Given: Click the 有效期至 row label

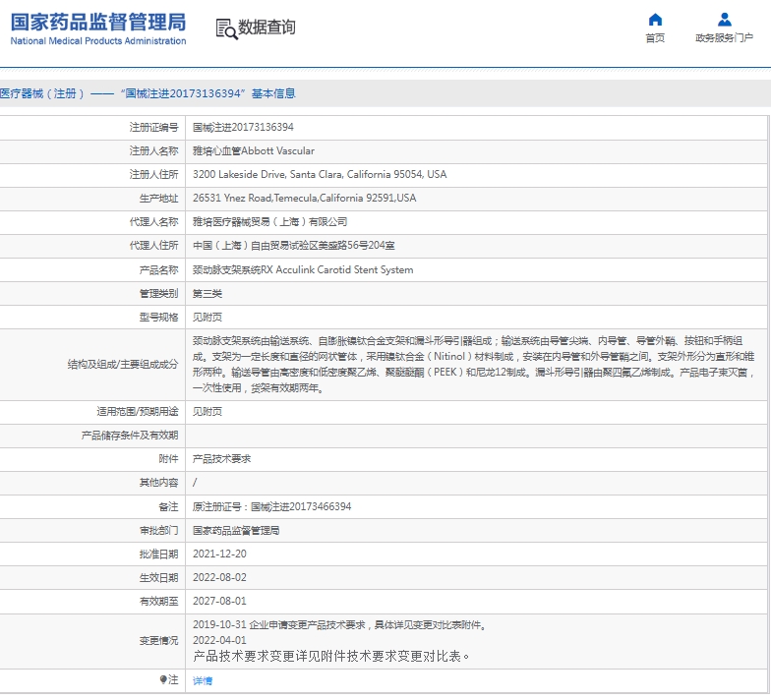Looking at the screenshot, I should (158, 602).
